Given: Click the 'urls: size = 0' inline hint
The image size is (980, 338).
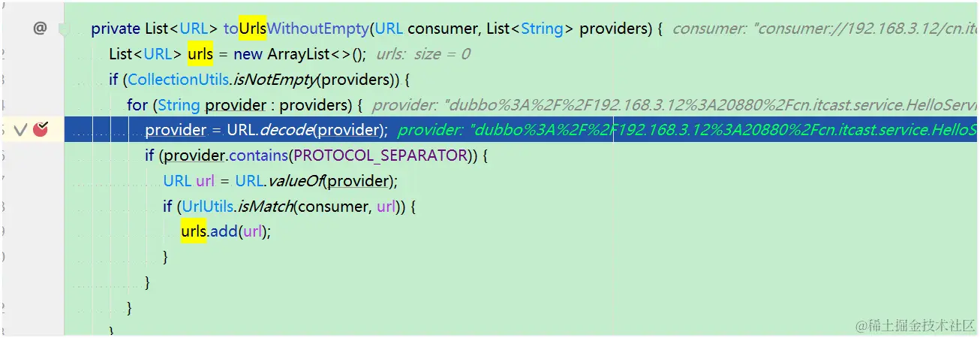Looking at the screenshot, I should coord(423,54).
